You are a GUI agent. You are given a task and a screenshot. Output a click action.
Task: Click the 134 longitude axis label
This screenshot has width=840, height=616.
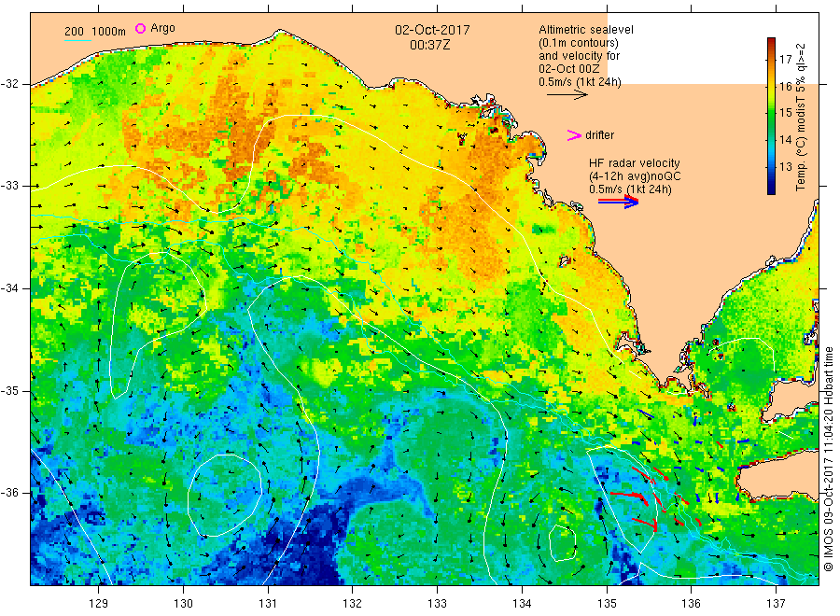pos(522,604)
